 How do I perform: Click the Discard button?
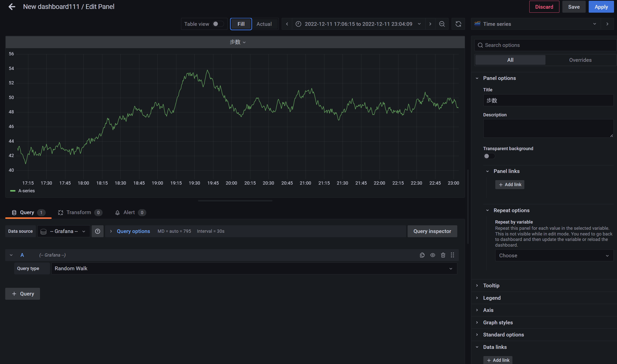[x=544, y=7]
